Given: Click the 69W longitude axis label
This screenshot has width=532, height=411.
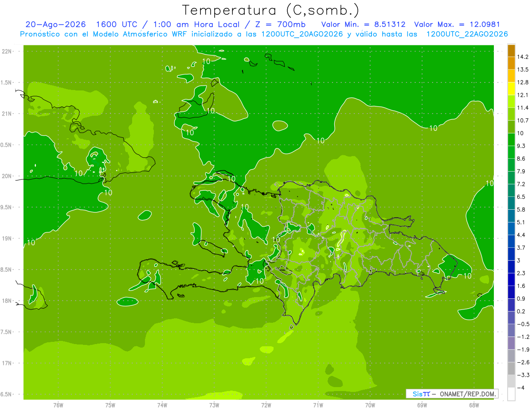Looking at the screenshot, I should pyautogui.click(x=422, y=405).
